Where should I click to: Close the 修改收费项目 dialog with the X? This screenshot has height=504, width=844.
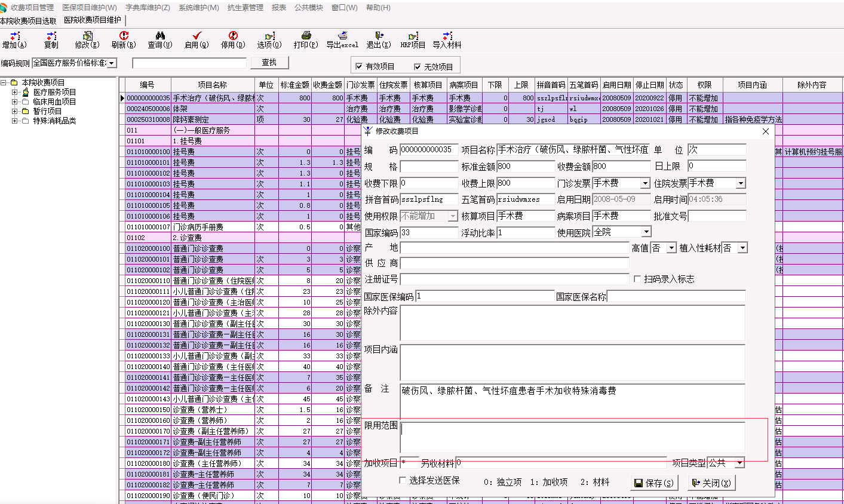pos(766,131)
